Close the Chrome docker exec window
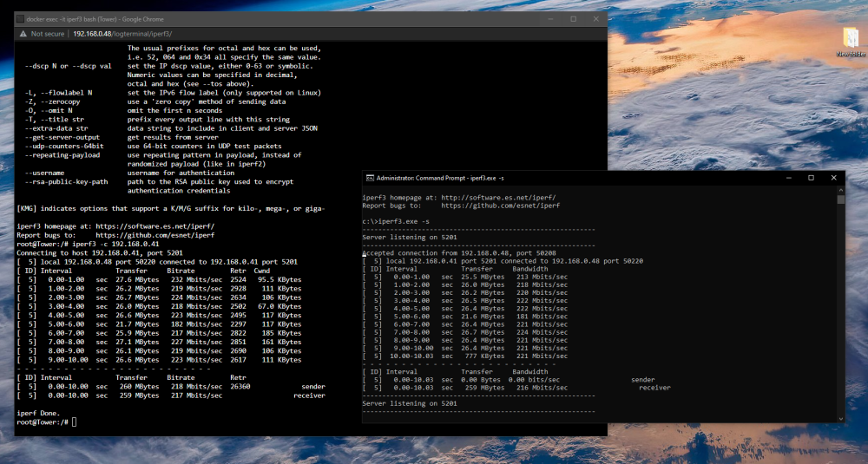Screen dimensions: 868x464 pos(596,19)
